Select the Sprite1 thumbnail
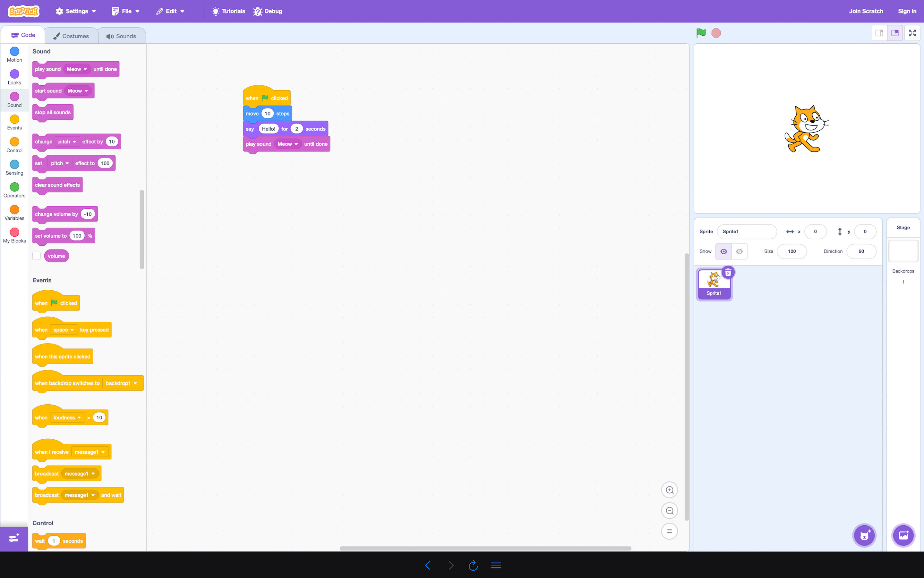The height and width of the screenshot is (578, 924). (x=714, y=285)
